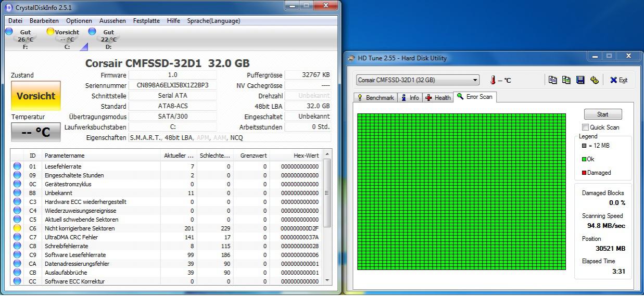Click the Grenzwert column header

point(251,156)
